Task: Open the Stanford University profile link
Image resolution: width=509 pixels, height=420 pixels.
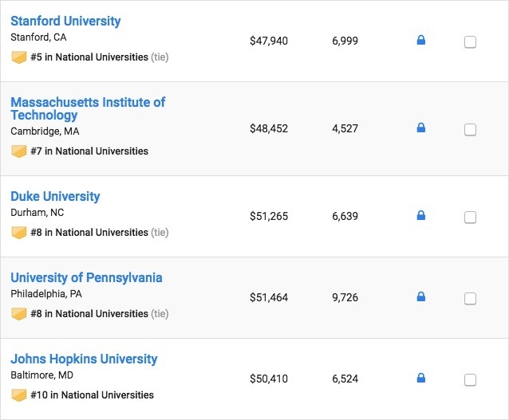Action: click(x=65, y=21)
